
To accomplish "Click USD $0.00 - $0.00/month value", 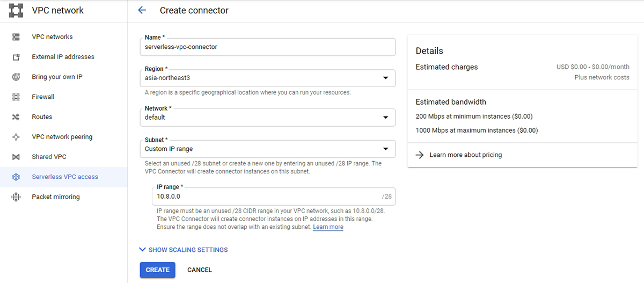I will coord(593,67).
